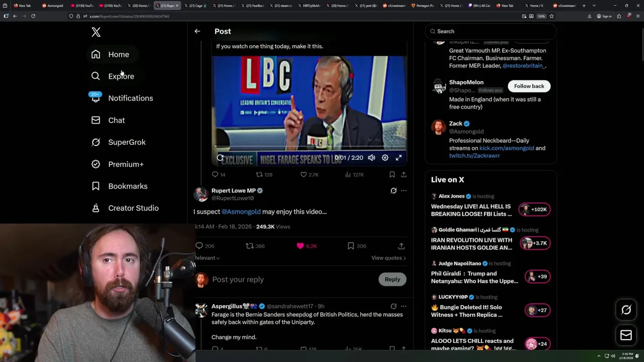Click the Bookmarks bookmark icon in sidebar
The width and height of the screenshot is (644, 362).
[x=96, y=186]
